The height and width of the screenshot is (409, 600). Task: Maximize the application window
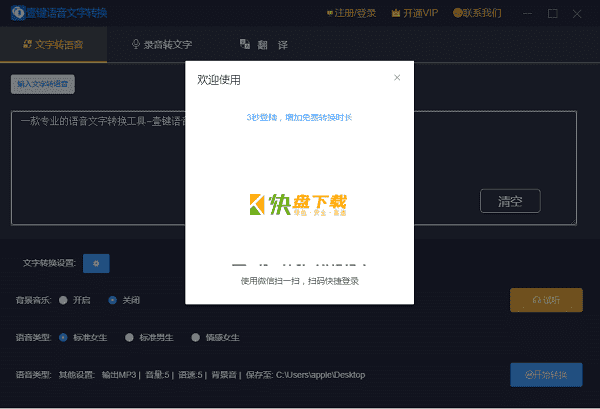point(553,14)
